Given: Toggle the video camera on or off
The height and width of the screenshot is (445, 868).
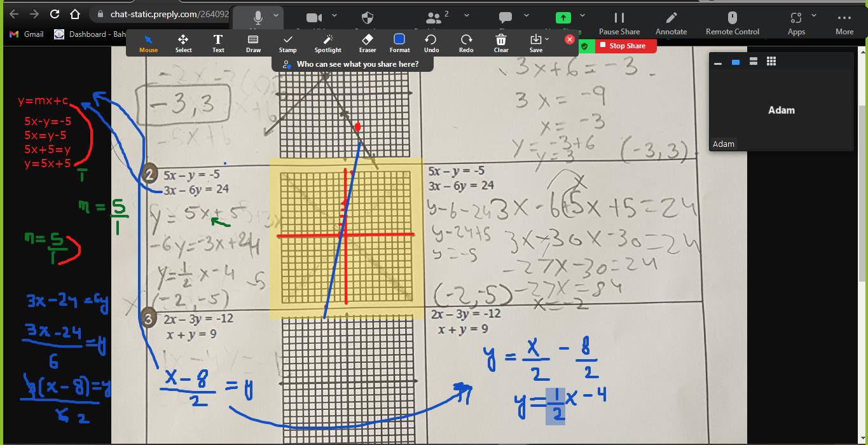Looking at the screenshot, I should [x=314, y=18].
